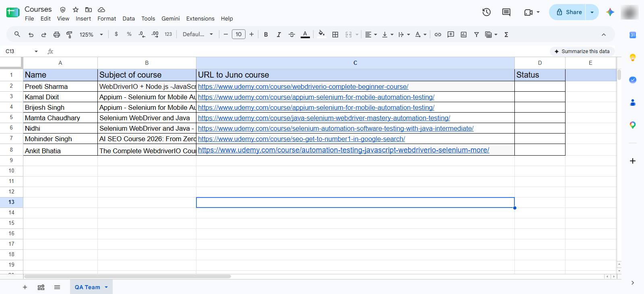
Task: Select the column D header
Action: (x=540, y=63)
